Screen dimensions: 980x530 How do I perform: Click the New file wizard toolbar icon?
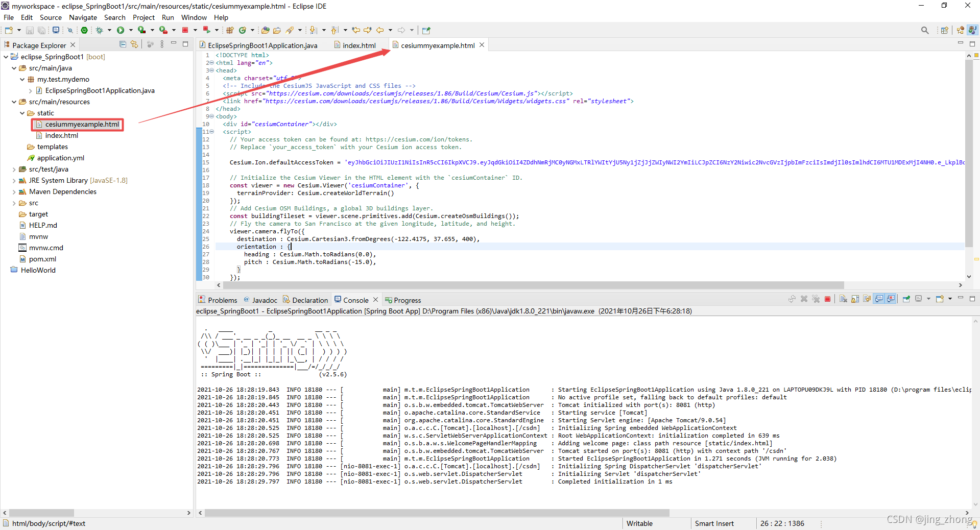coord(9,30)
